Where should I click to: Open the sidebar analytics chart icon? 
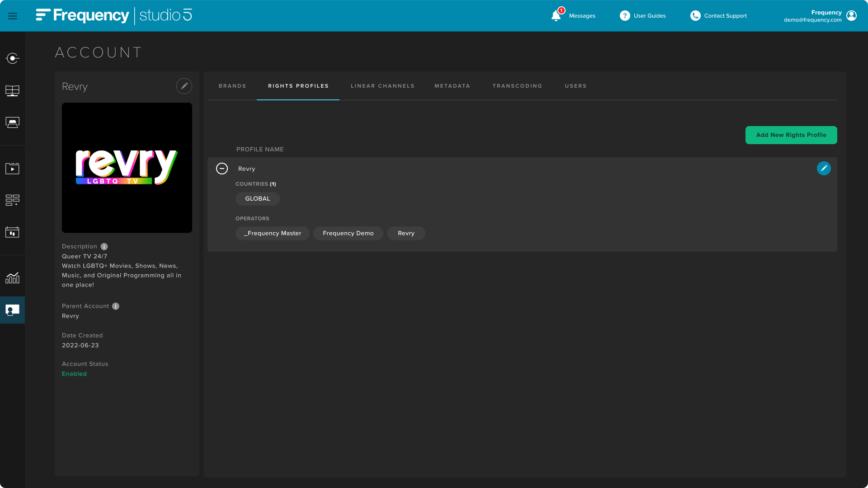(12, 278)
